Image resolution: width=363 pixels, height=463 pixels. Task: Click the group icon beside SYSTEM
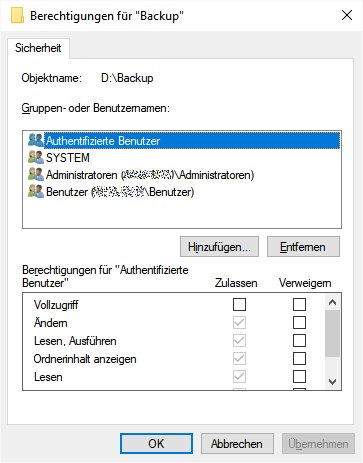click(x=36, y=157)
